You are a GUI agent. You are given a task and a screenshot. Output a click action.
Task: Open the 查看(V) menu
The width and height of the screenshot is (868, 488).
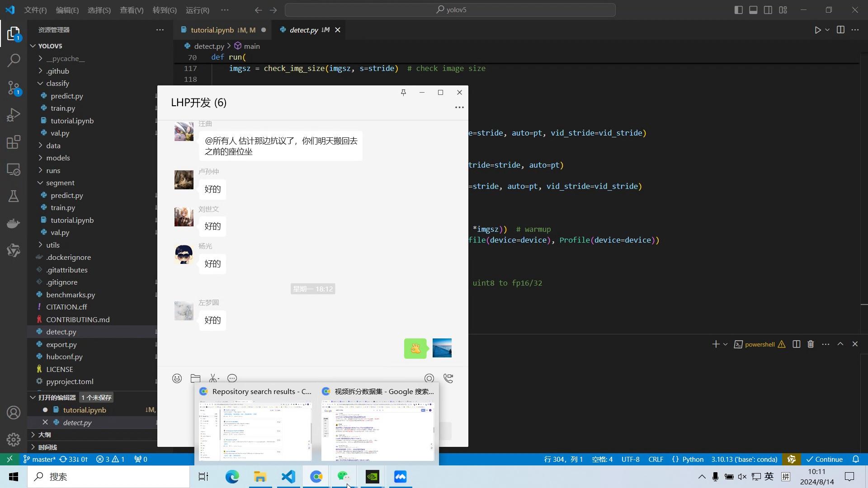coord(132,10)
